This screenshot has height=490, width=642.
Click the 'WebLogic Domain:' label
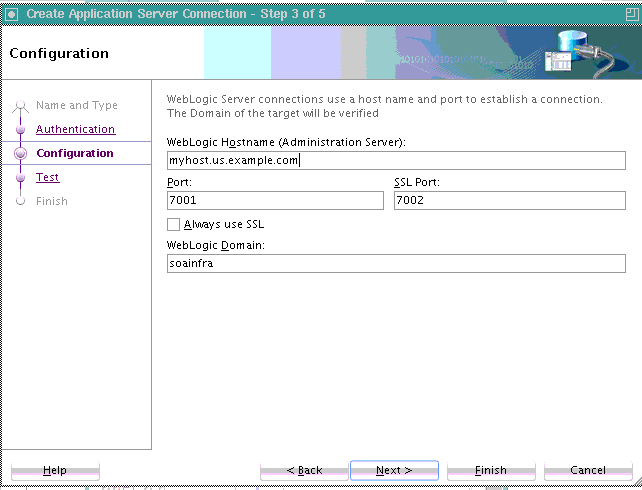tap(216, 245)
